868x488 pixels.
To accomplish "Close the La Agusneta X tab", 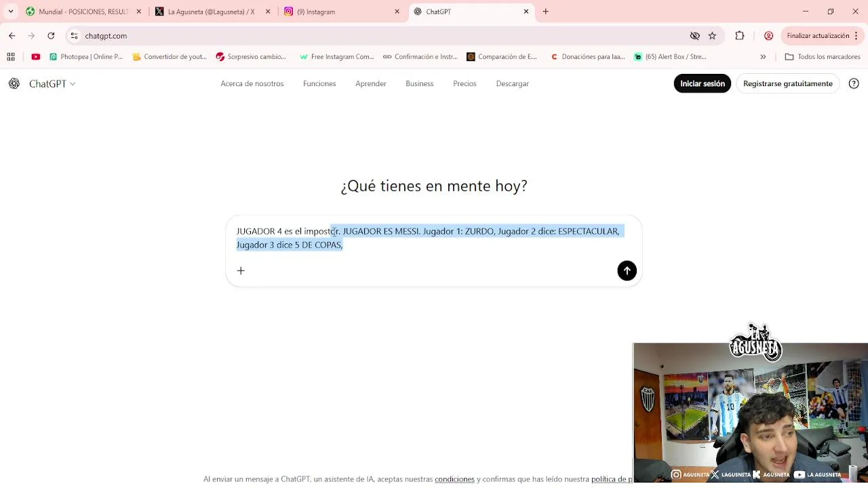I will click(x=268, y=12).
